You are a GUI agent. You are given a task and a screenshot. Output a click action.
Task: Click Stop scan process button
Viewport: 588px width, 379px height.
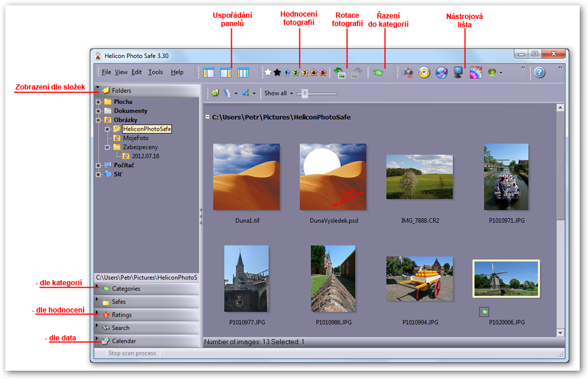pos(132,353)
